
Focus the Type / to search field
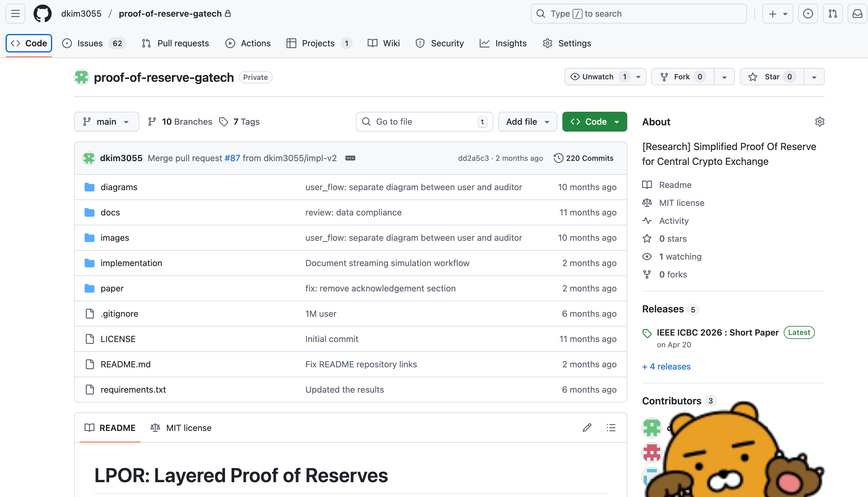pos(639,14)
